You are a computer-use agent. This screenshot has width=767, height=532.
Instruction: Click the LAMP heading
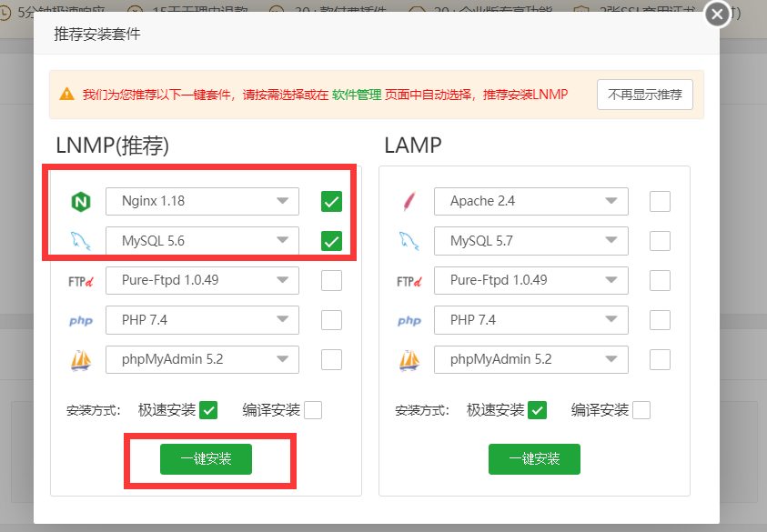pyautogui.click(x=413, y=146)
